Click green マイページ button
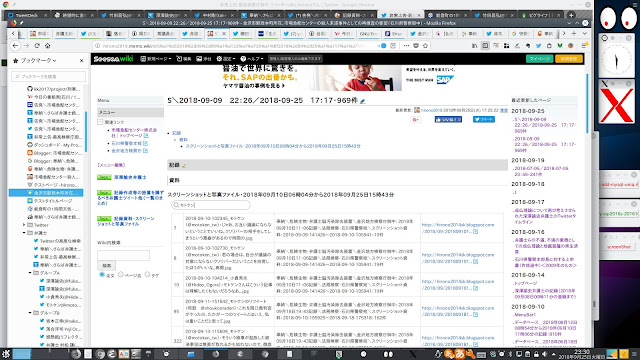 tap(540, 59)
